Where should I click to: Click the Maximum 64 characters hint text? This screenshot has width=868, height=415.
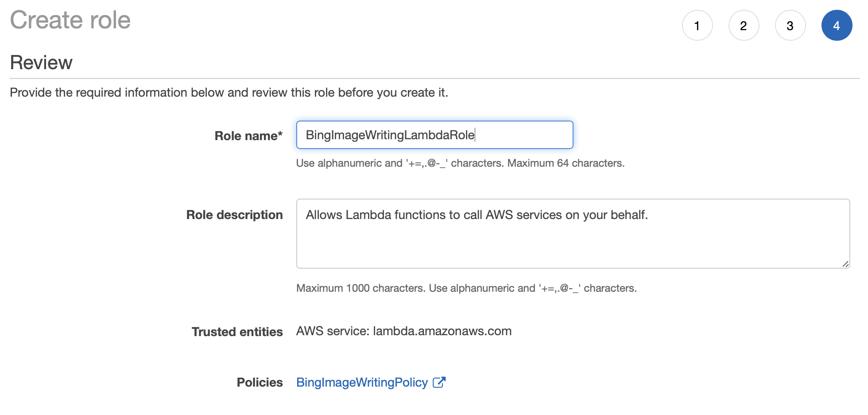click(x=566, y=163)
